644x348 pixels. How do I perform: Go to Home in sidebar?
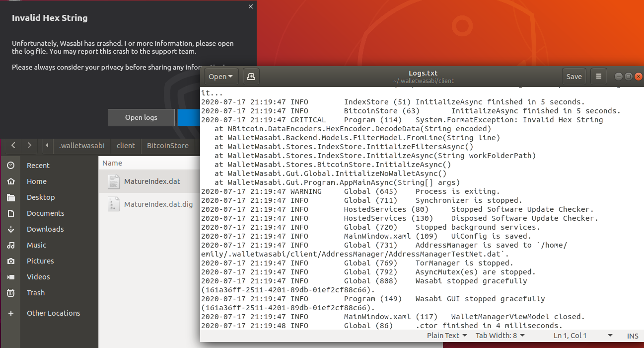tap(37, 181)
